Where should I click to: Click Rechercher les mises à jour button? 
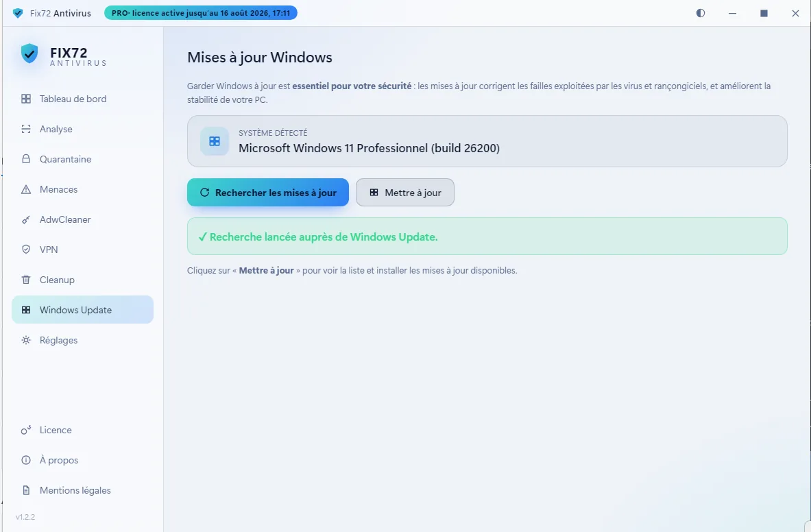point(268,193)
